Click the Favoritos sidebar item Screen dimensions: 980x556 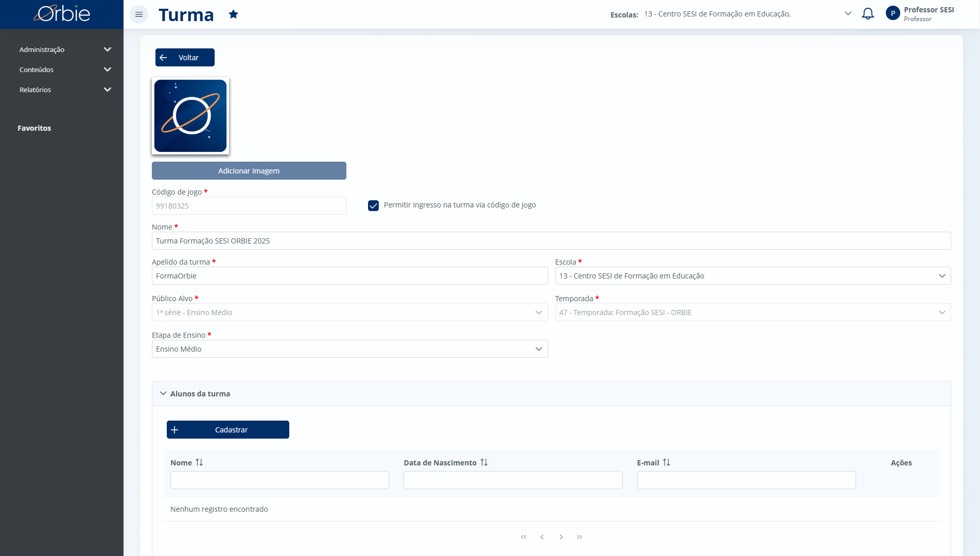[34, 128]
